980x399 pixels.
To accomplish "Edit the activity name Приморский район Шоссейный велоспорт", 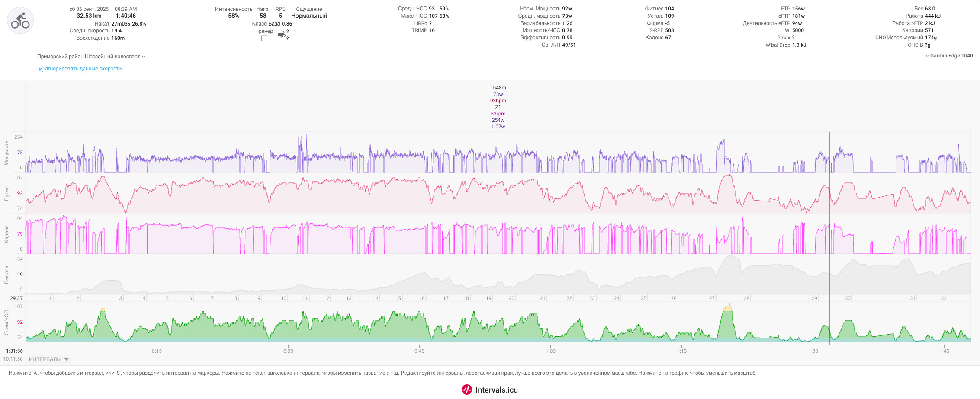I will coord(89,57).
